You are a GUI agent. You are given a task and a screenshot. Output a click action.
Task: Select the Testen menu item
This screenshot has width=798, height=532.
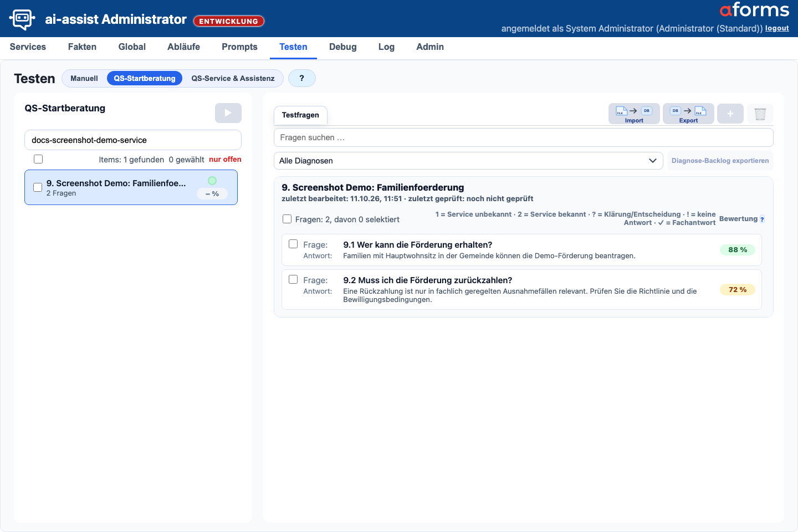tap(293, 47)
